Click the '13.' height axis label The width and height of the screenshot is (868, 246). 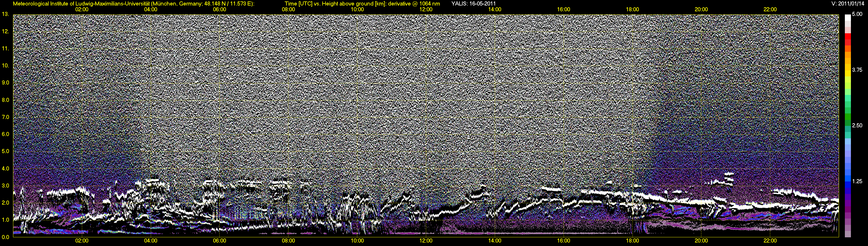click(5, 14)
